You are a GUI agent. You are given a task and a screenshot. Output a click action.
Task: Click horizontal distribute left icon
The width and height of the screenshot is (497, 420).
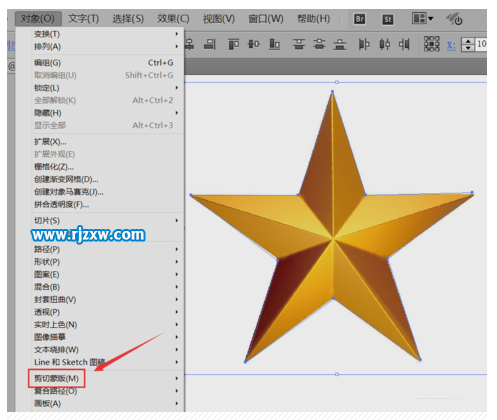tap(364, 44)
